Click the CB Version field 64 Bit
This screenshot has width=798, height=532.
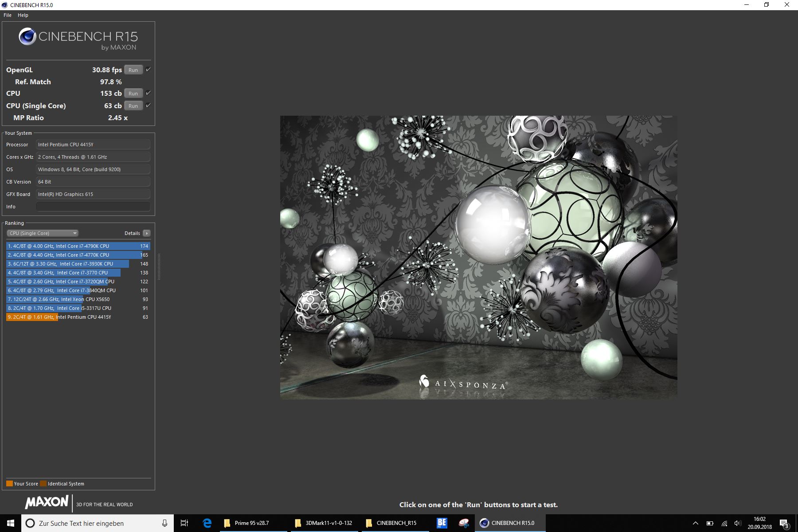pos(93,182)
